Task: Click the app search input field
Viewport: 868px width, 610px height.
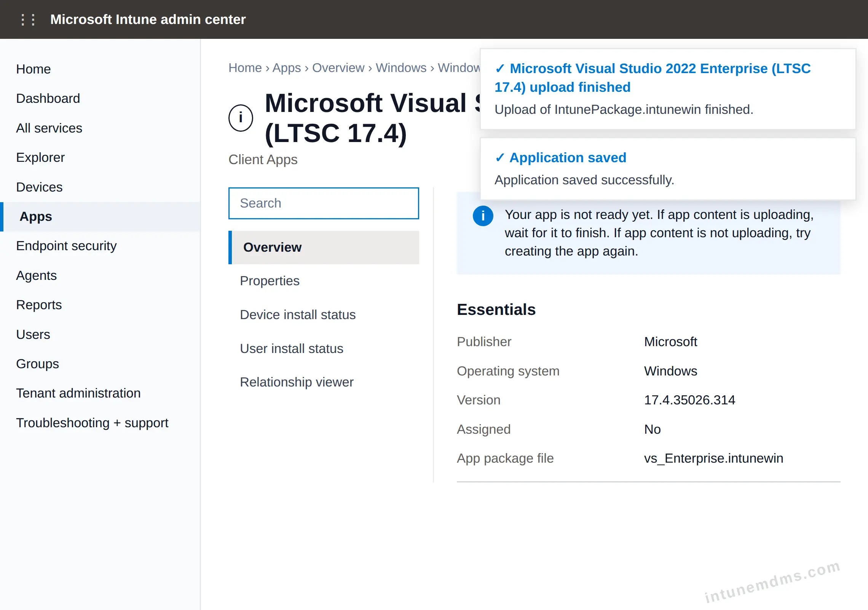Action: tap(324, 203)
